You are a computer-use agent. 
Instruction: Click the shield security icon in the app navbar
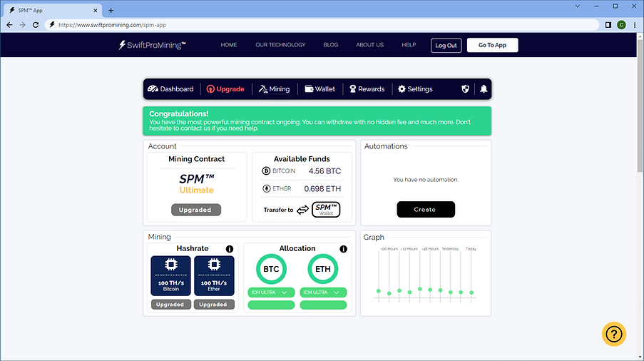pos(465,88)
